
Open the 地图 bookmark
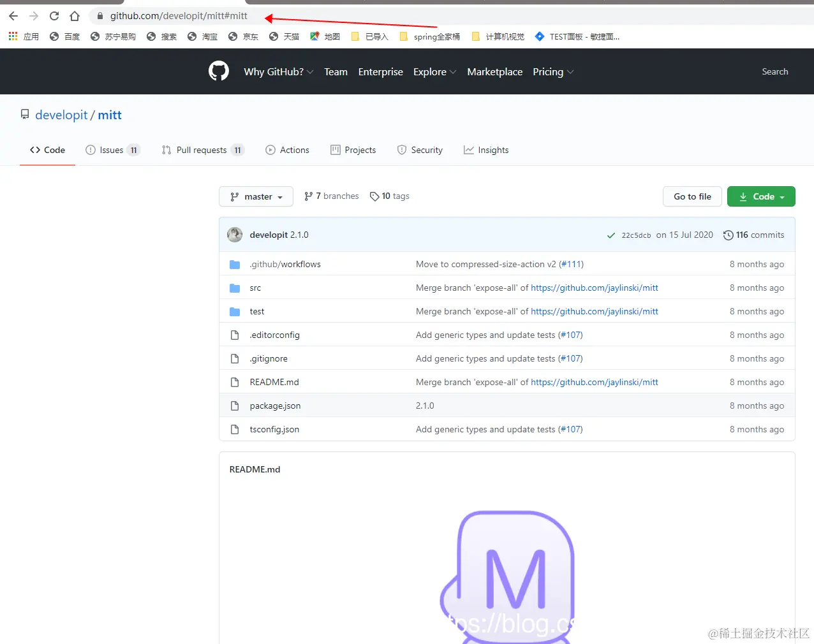coord(325,36)
